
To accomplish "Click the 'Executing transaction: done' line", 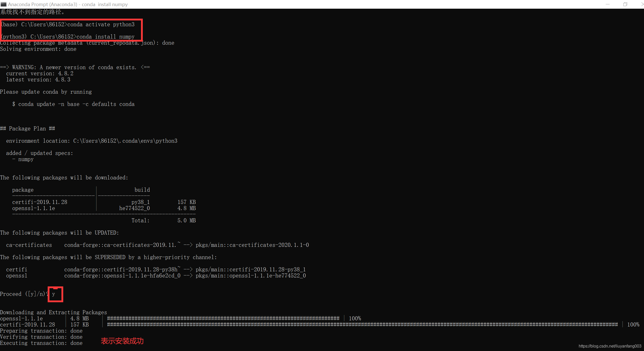I will pos(41,343).
